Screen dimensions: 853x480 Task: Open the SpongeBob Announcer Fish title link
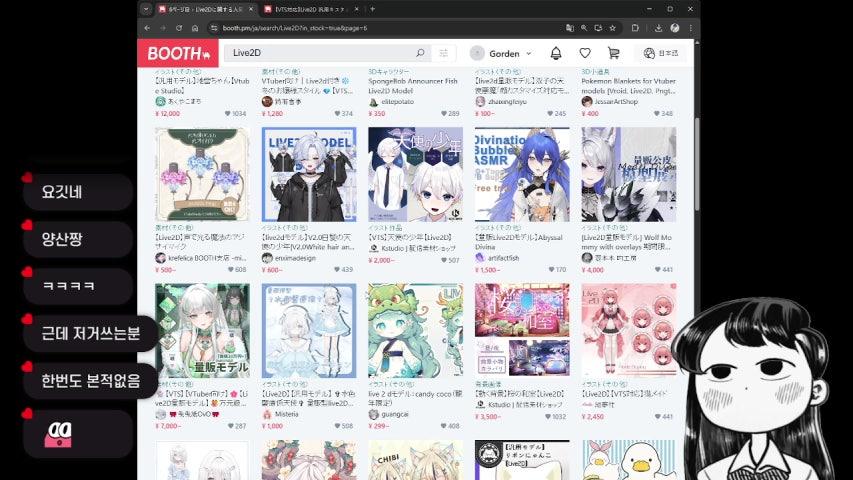point(413,86)
